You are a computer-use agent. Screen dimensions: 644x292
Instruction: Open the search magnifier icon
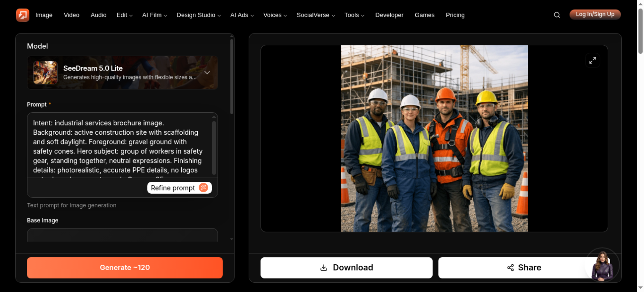click(557, 15)
